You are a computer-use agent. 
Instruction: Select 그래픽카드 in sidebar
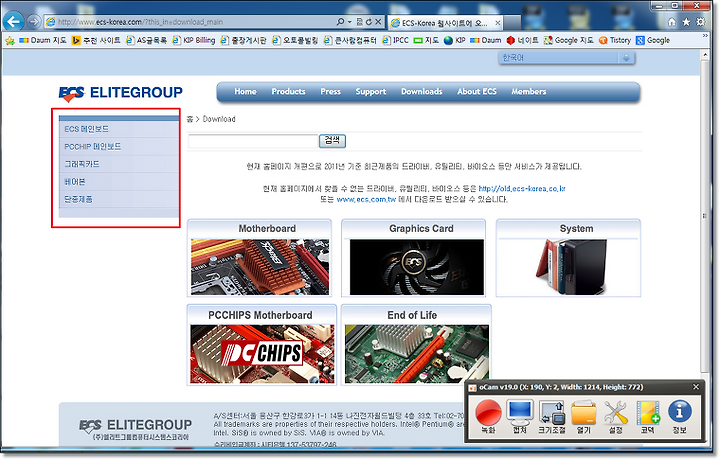coord(119,164)
